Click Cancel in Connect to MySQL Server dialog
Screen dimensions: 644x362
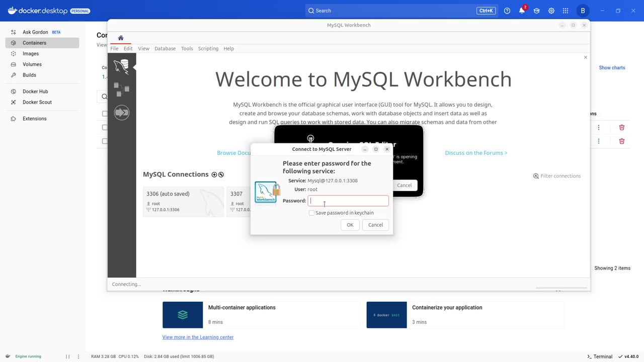point(375,225)
